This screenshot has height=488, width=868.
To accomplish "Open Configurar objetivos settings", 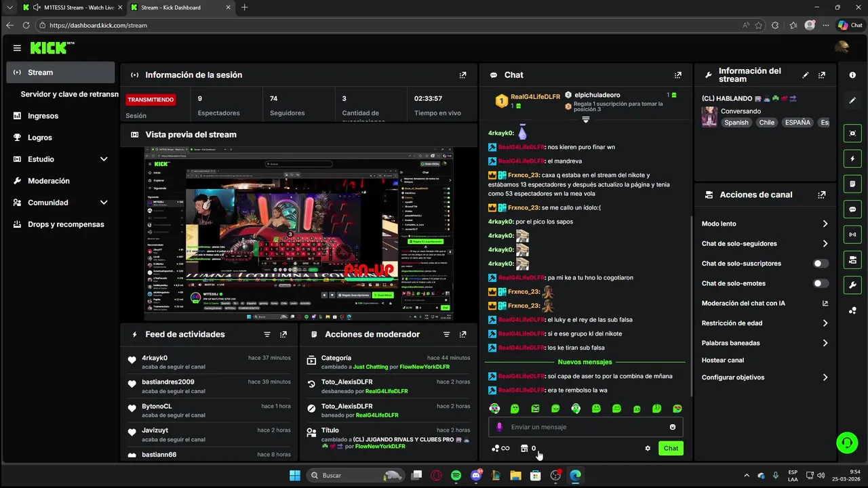I will click(765, 378).
